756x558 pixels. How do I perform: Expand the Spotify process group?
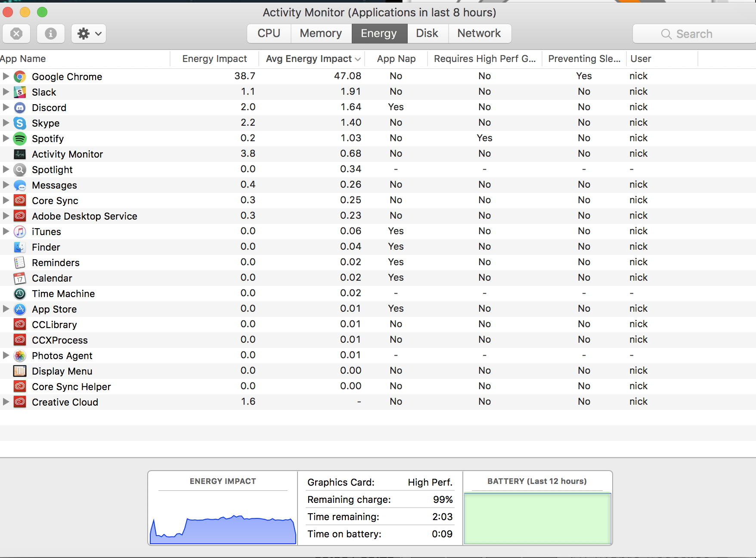click(6, 138)
